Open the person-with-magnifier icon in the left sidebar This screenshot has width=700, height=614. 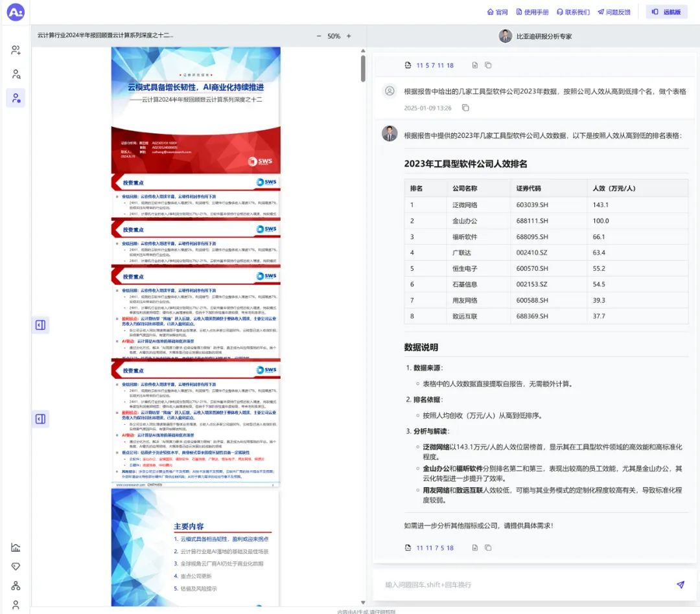(16, 74)
